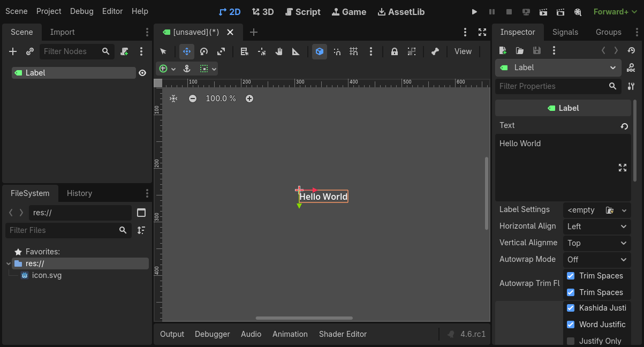Collapse the res:// folder tree
The width and height of the screenshot is (644, 347).
pos(9,263)
